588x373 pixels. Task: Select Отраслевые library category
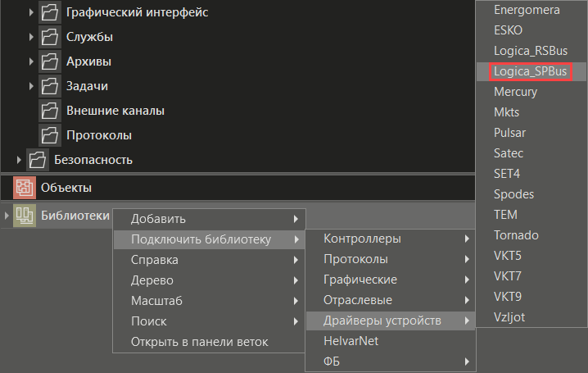point(391,300)
